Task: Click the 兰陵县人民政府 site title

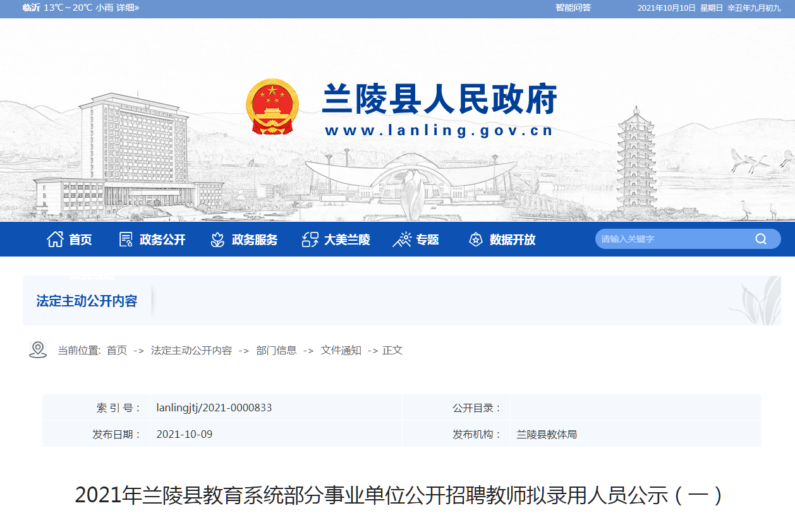Action: coord(439,99)
